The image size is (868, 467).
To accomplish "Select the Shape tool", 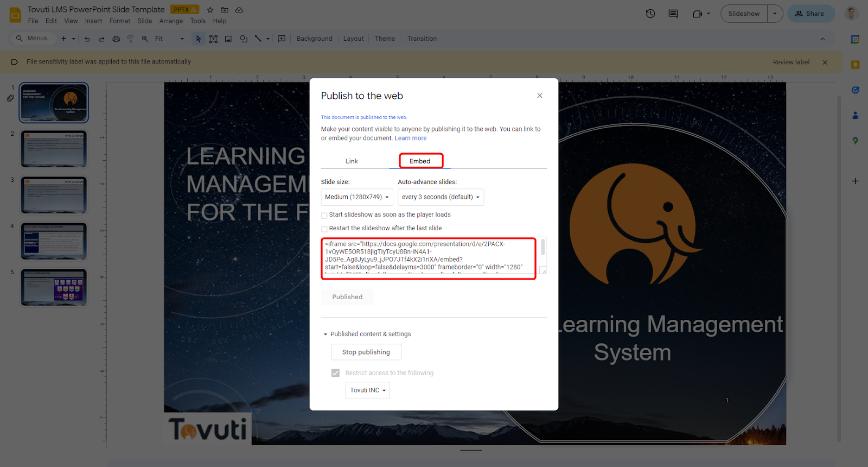I will pyautogui.click(x=244, y=39).
